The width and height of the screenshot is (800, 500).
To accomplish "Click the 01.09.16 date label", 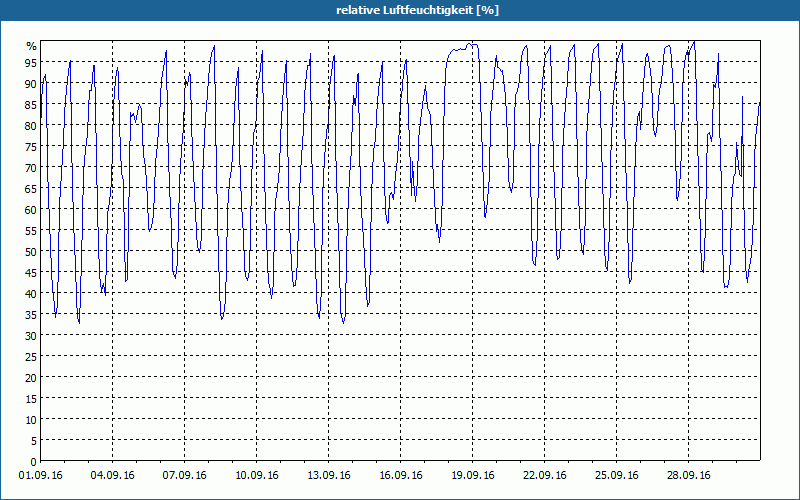I will point(41,476).
